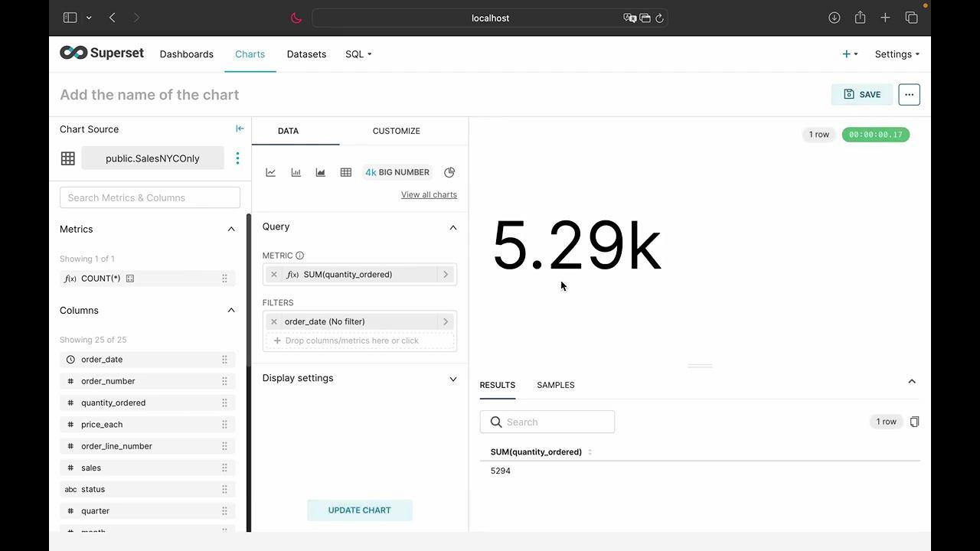Switch to the CUSTOMIZE tab
Image resolution: width=980 pixels, height=551 pixels.
(x=397, y=131)
